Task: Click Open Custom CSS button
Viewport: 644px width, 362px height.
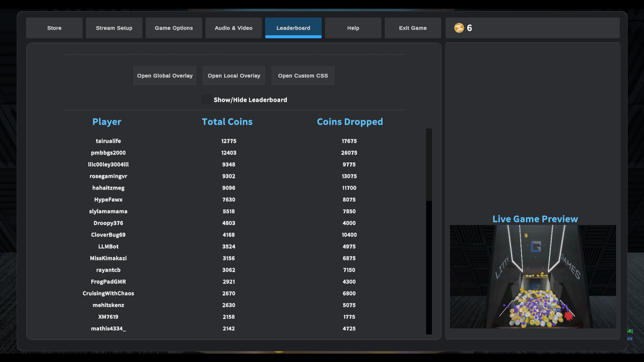Action: coord(303,76)
